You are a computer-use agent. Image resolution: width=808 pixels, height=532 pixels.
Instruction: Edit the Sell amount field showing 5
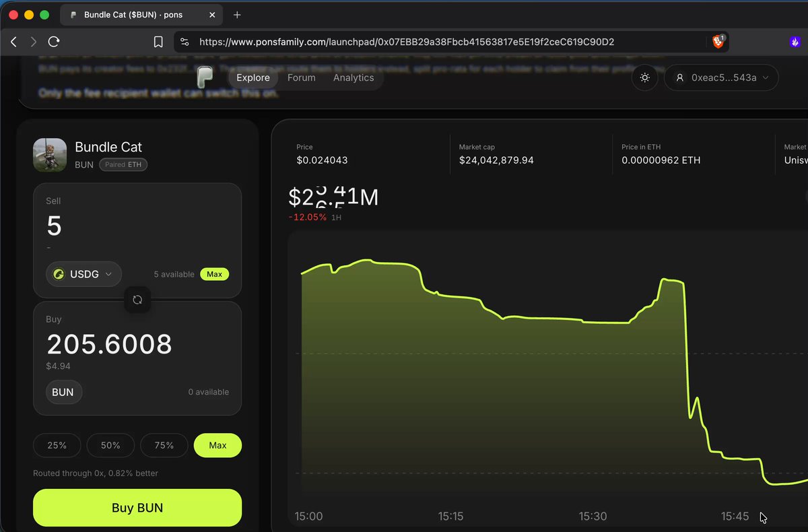click(x=55, y=226)
